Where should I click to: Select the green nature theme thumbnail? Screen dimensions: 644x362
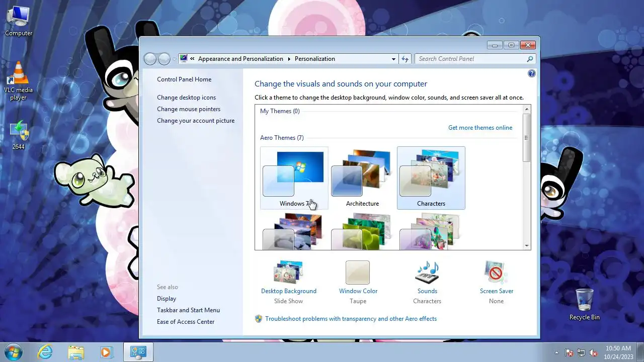(x=363, y=231)
